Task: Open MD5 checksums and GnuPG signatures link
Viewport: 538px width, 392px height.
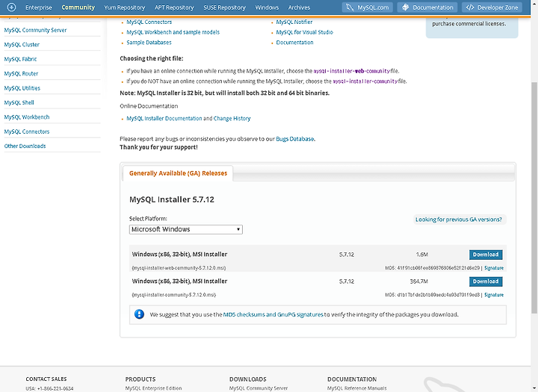Action: tap(273, 314)
